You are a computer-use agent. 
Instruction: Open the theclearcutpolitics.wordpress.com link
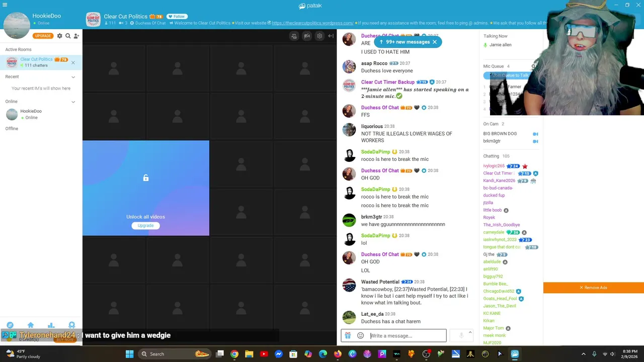pyautogui.click(x=312, y=23)
